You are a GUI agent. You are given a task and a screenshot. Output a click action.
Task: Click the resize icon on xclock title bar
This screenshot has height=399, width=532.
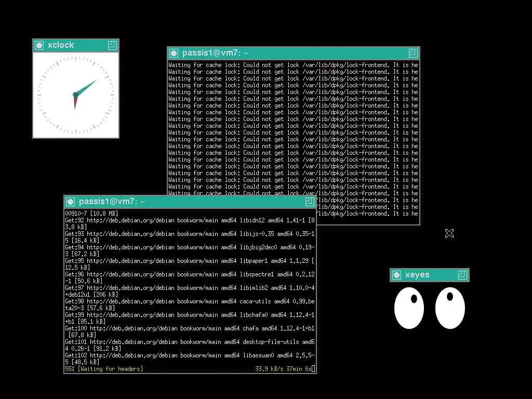click(112, 45)
